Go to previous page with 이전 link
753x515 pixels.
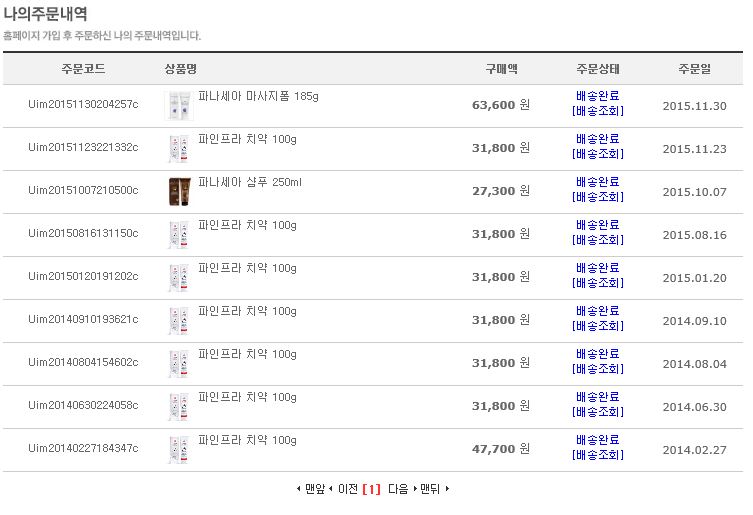coord(347,489)
